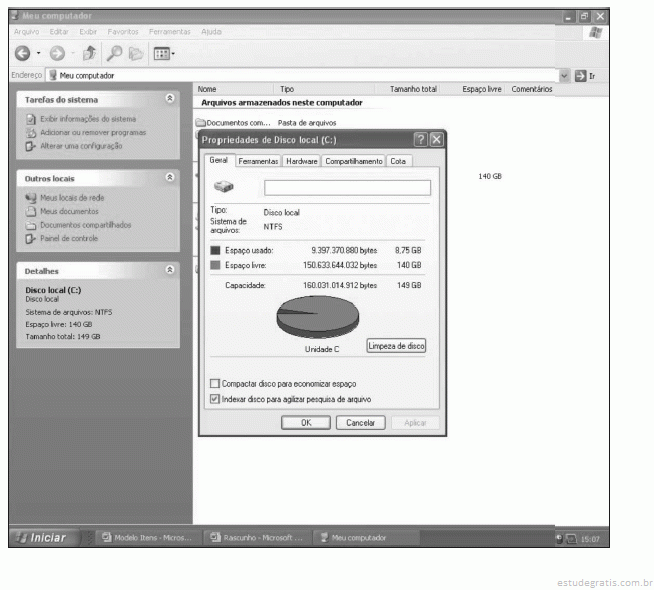654x590 pixels.
Task: Click Alterar uma configuração link
Action: (x=81, y=146)
